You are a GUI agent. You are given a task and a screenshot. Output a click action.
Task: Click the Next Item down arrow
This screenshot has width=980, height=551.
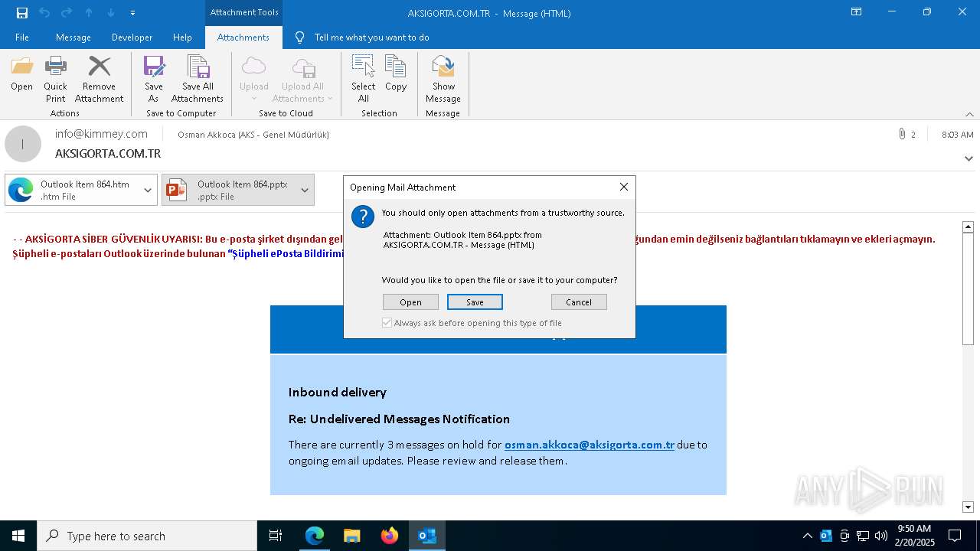111,13
